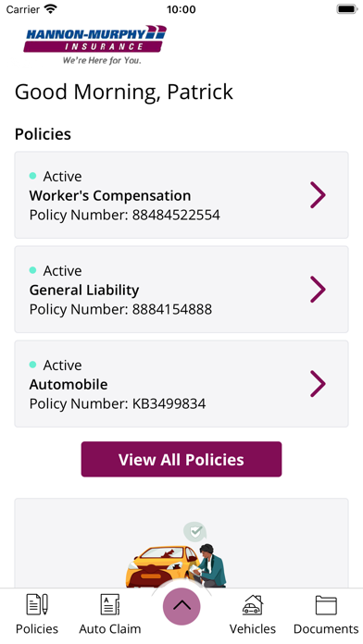Viewport: 363px width, 644px height.
Task: Click the Hannon-Murphy Insurance logo
Action: coord(95,44)
